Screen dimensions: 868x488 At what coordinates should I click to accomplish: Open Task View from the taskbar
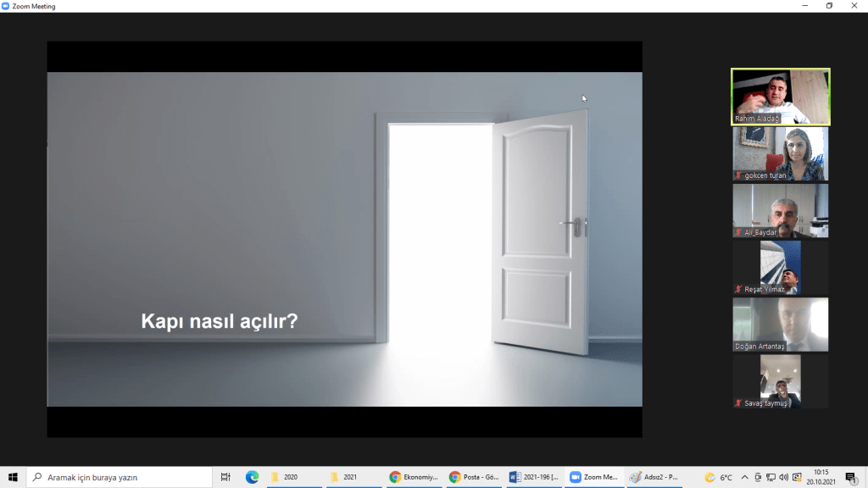[225, 477]
